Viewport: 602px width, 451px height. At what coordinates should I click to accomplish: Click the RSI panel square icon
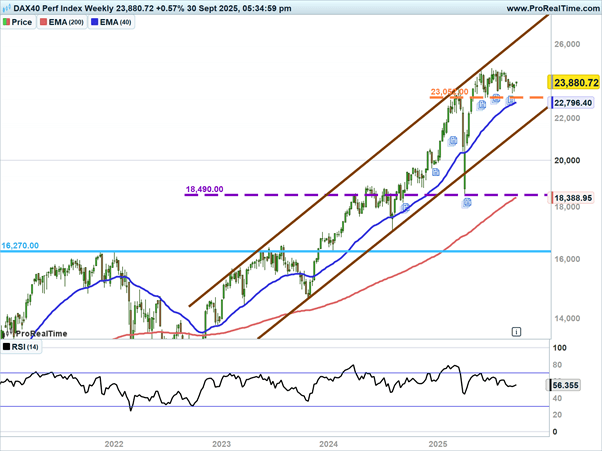(x=7, y=348)
